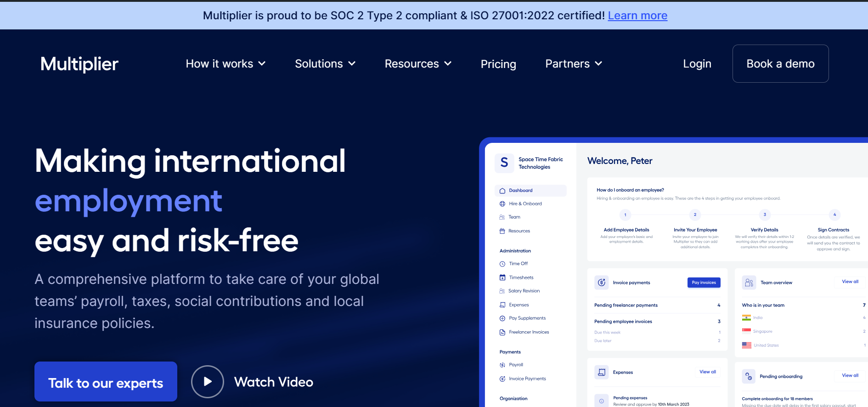Click View all in Pending onboarding card
Viewport: 868px width, 407px height.
click(850, 375)
